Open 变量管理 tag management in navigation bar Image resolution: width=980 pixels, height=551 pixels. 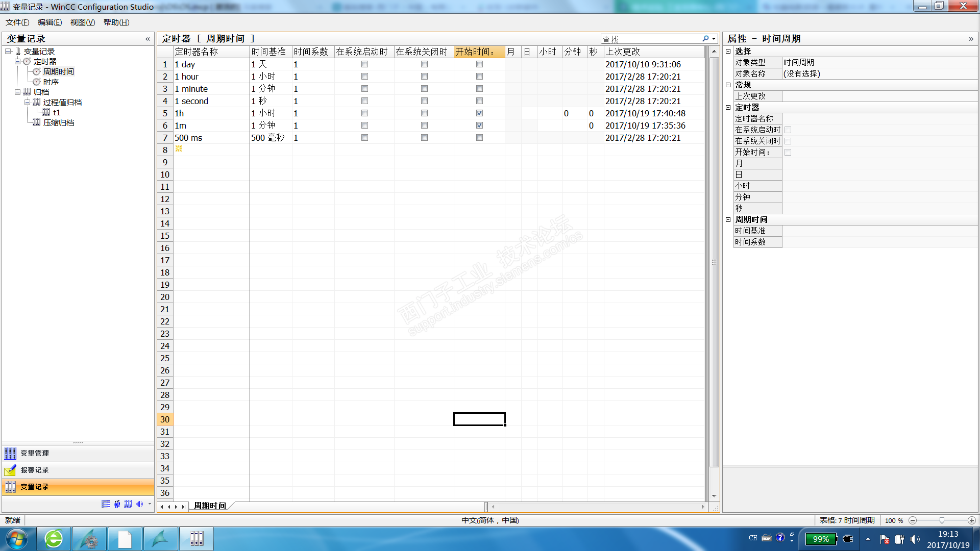click(x=35, y=453)
